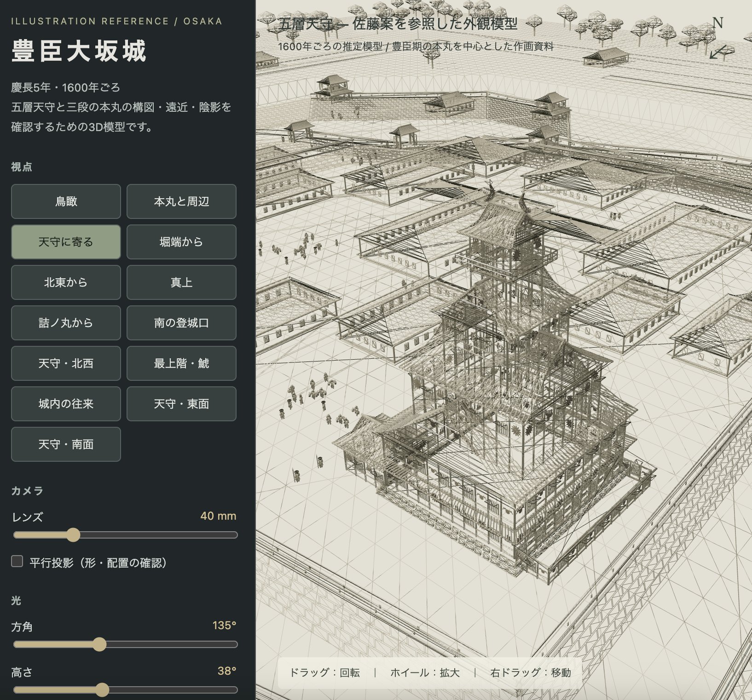The height and width of the screenshot is (700, 752).
Task: Click the 1600年ごろの推定模型 subtitle
Action: click(416, 46)
